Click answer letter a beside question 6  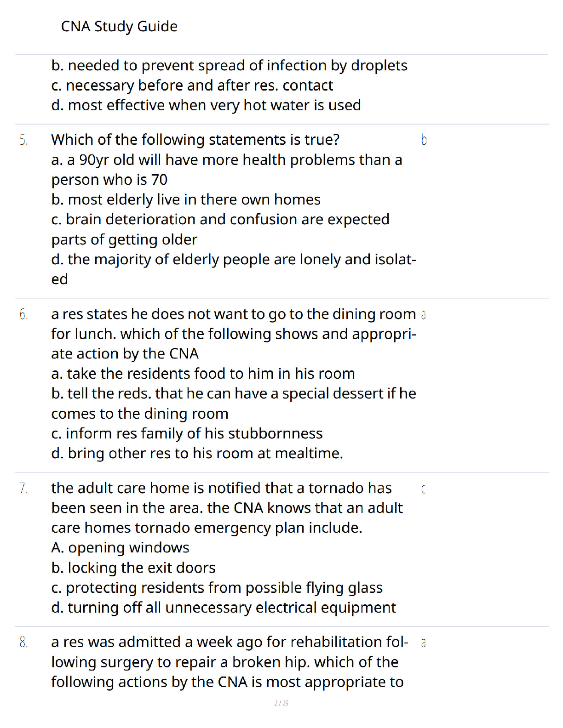pos(424,315)
